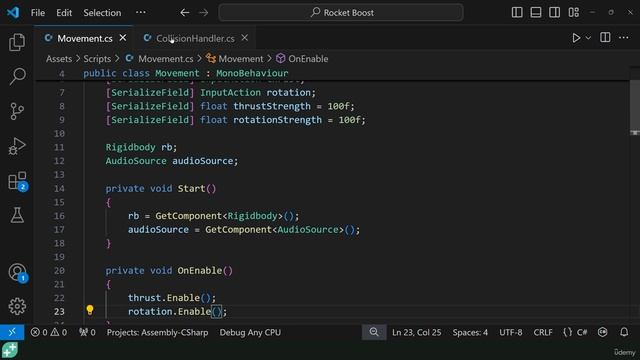
Task: Click UTF-8 encoding in the status bar
Action: tap(511, 332)
